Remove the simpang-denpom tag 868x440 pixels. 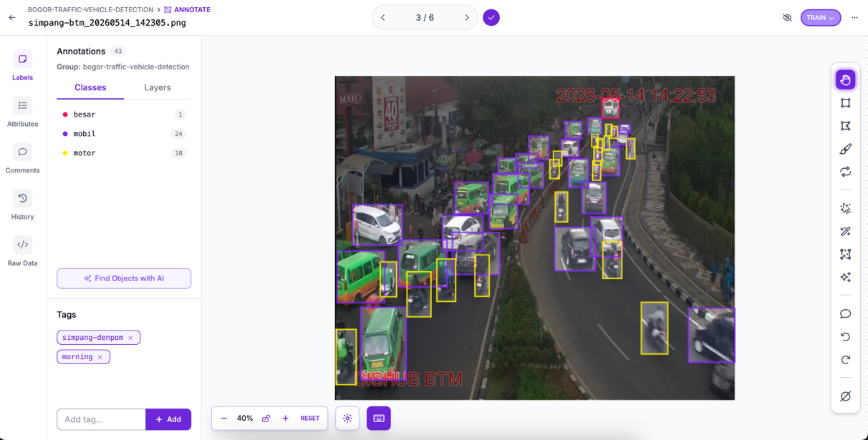[x=130, y=338]
